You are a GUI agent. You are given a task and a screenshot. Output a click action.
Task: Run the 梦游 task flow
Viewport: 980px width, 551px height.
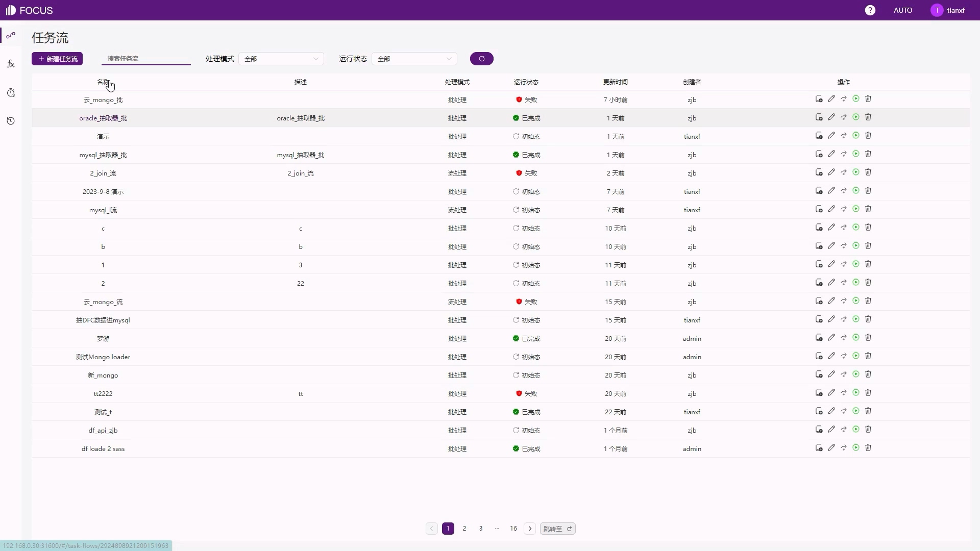click(856, 338)
